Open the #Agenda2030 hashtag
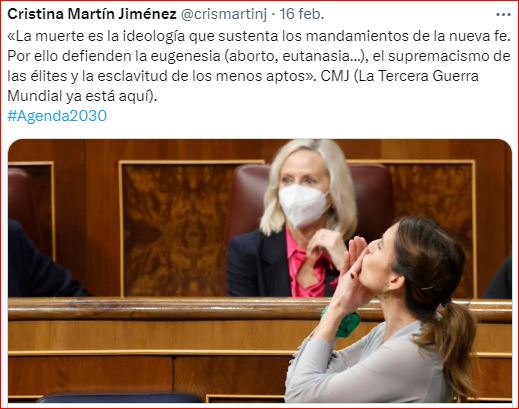Image resolution: width=519 pixels, height=409 pixels. pos(57,116)
